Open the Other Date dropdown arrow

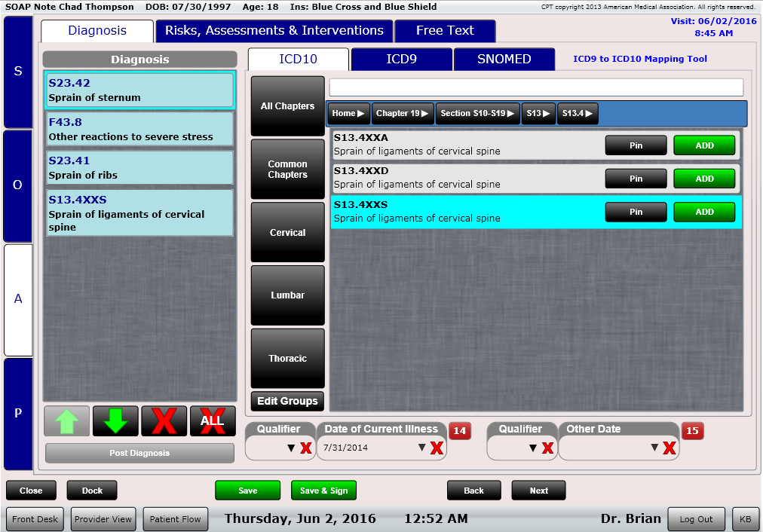tap(654, 448)
